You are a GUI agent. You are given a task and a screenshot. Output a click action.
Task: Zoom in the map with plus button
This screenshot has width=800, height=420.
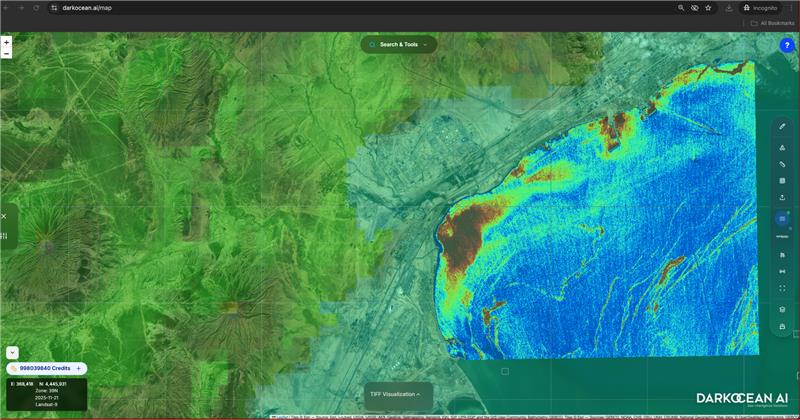6,43
